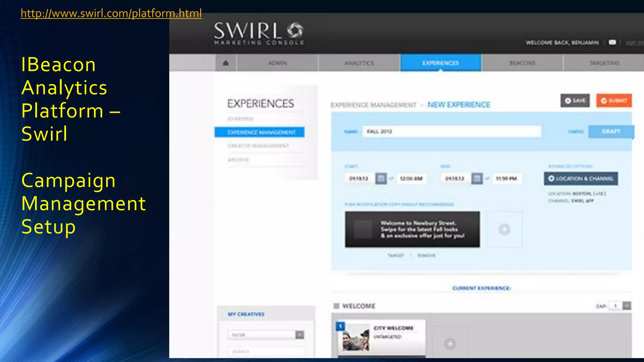
Task: Open Archive in the sidebar
Action: click(x=238, y=160)
